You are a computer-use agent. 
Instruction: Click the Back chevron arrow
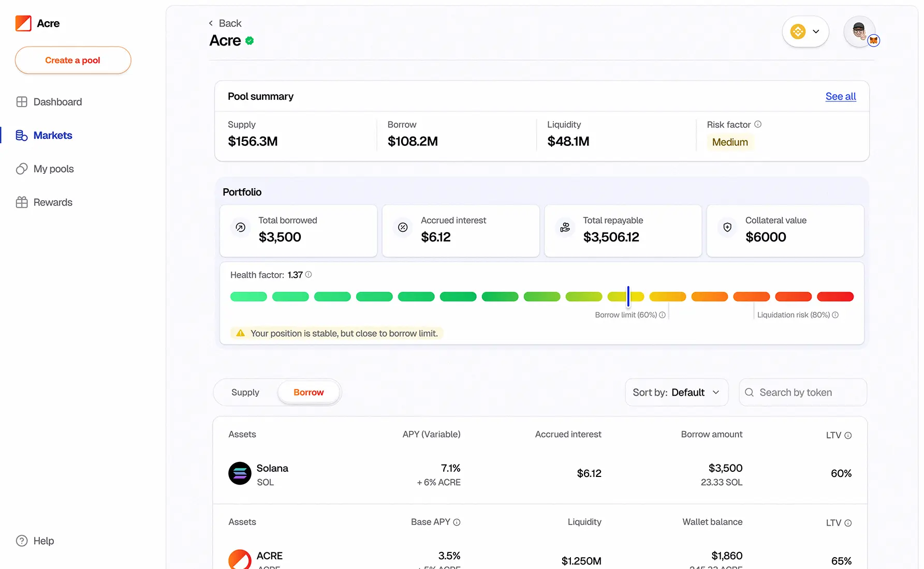211,23
